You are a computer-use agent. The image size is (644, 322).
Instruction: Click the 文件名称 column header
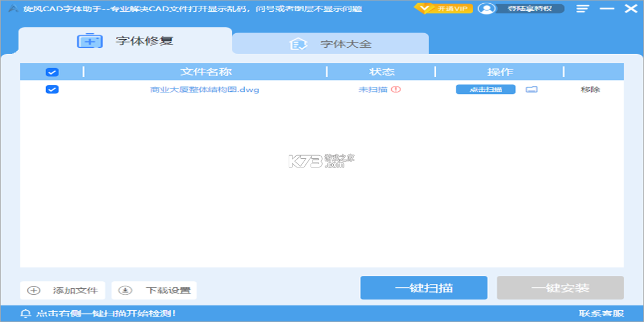pyautogui.click(x=206, y=72)
